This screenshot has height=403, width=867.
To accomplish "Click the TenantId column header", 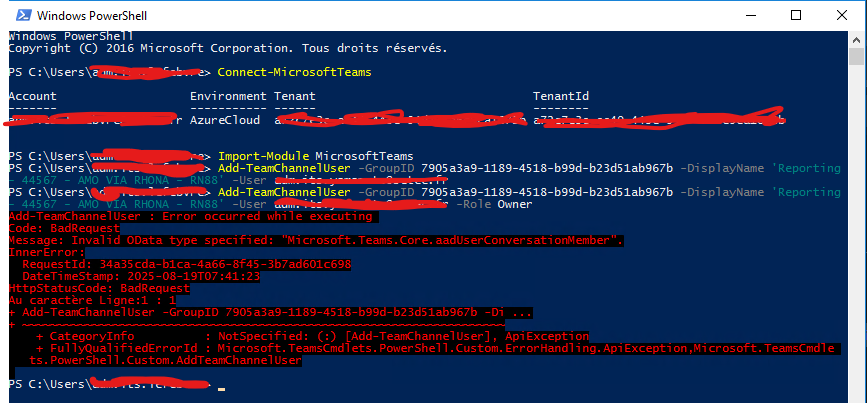I will [x=561, y=96].
